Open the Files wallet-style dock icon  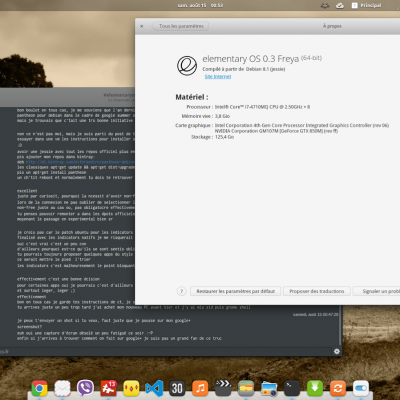point(246,388)
